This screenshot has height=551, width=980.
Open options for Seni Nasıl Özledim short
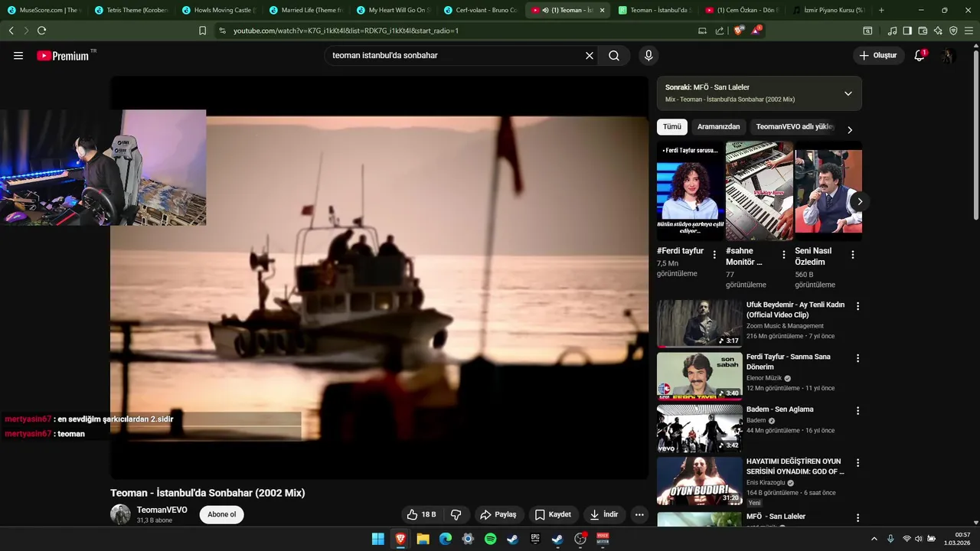[x=852, y=255]
